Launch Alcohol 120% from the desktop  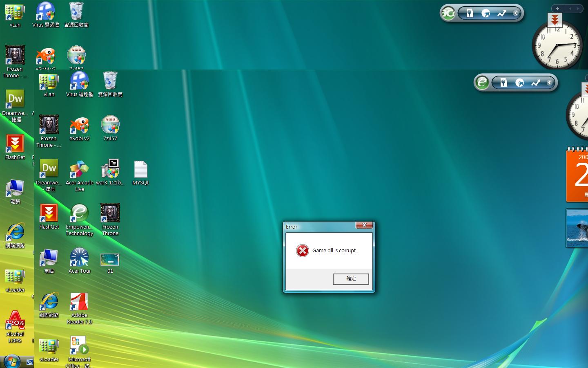pos(15,321)
